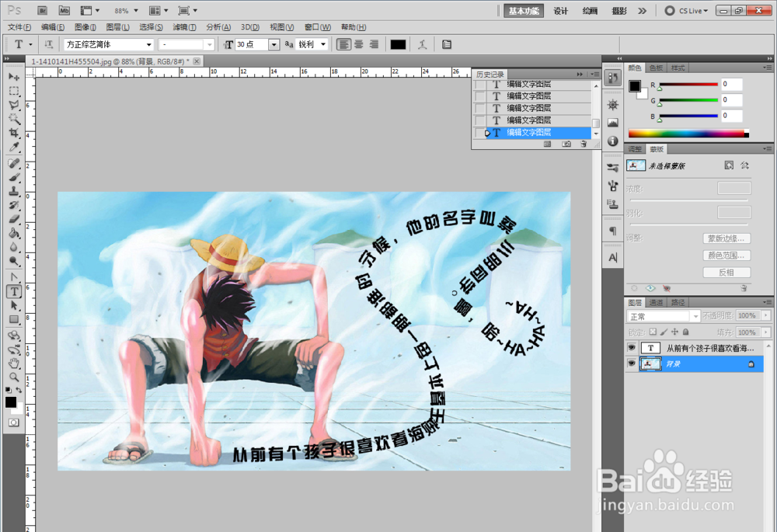Viewport: 777px width, 532px height.
Task: Select the Eyedropper tool
Action: 14,147
